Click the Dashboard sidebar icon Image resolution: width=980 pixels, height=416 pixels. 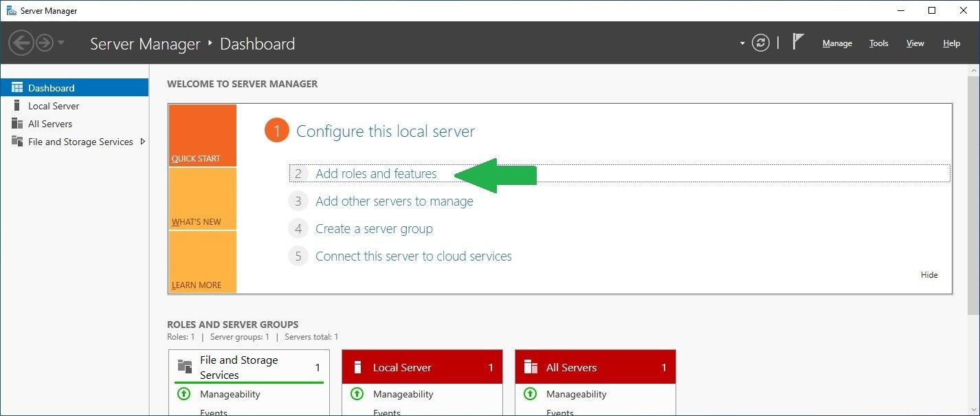click(x=17, y=88)
